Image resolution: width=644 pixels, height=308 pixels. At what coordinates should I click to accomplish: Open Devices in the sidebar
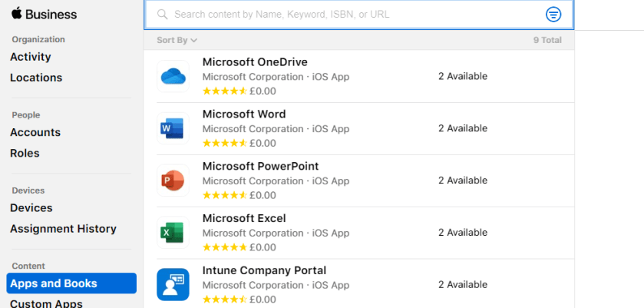click(x=31, y=208)
